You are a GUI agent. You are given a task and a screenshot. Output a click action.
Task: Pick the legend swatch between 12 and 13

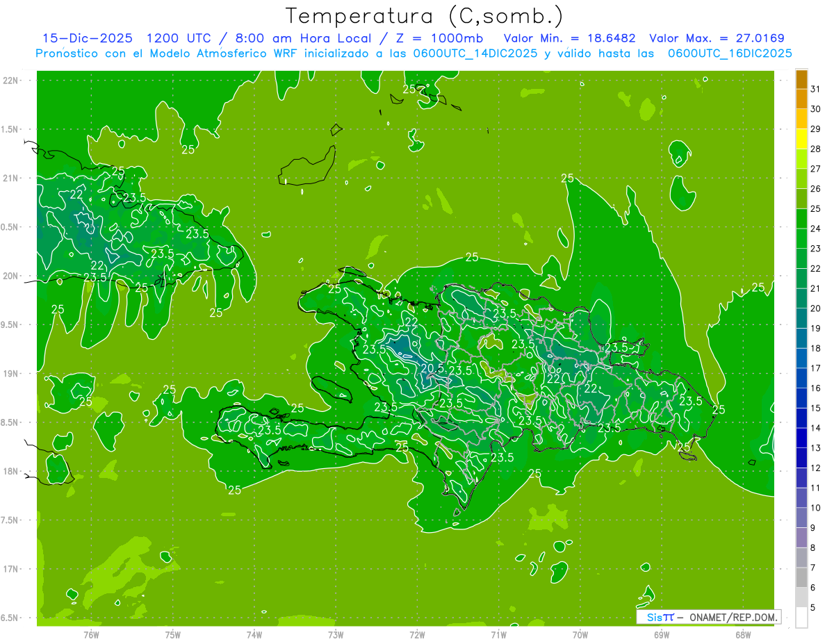click(802, 459)
